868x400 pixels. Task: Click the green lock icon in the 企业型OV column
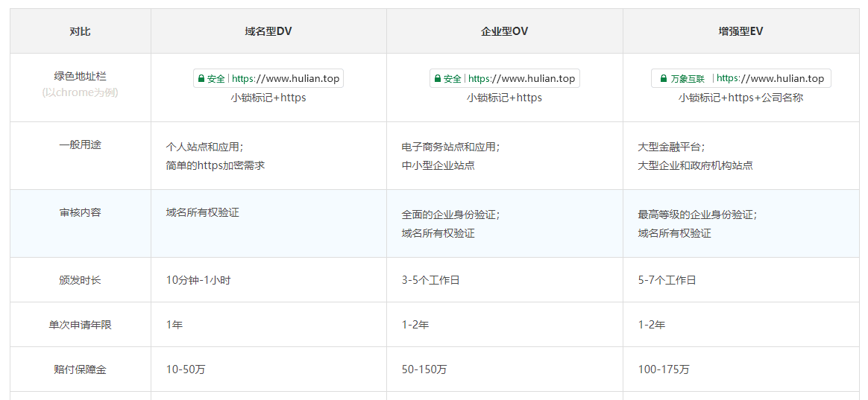click(438, 78)
